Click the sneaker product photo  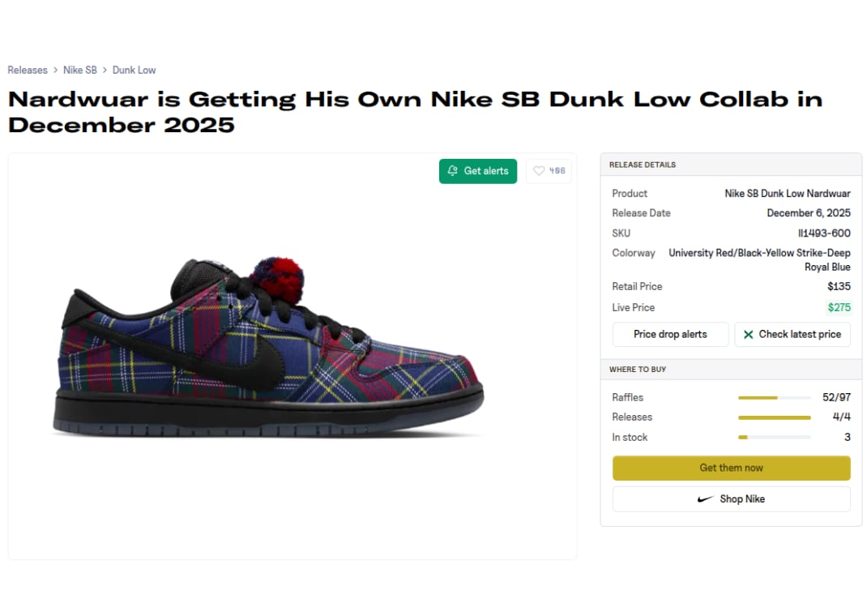click(267, 349)
